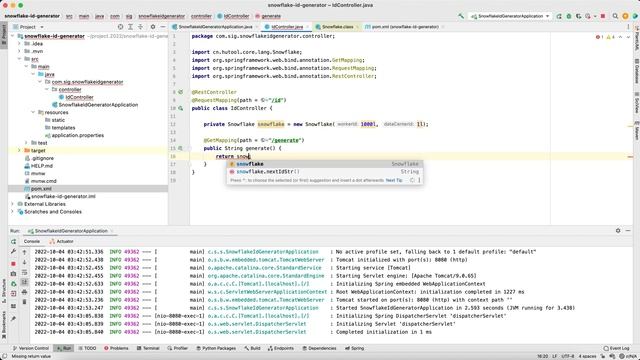Click Collapse All icon in Project panel
The width and height of the screenshot is (640, 360).
(x=140, y=27)
